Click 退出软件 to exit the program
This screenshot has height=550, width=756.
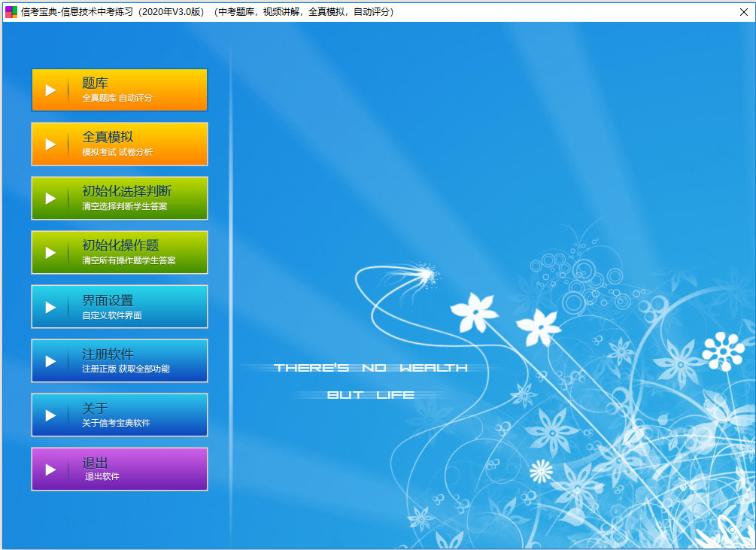point(102,476)
